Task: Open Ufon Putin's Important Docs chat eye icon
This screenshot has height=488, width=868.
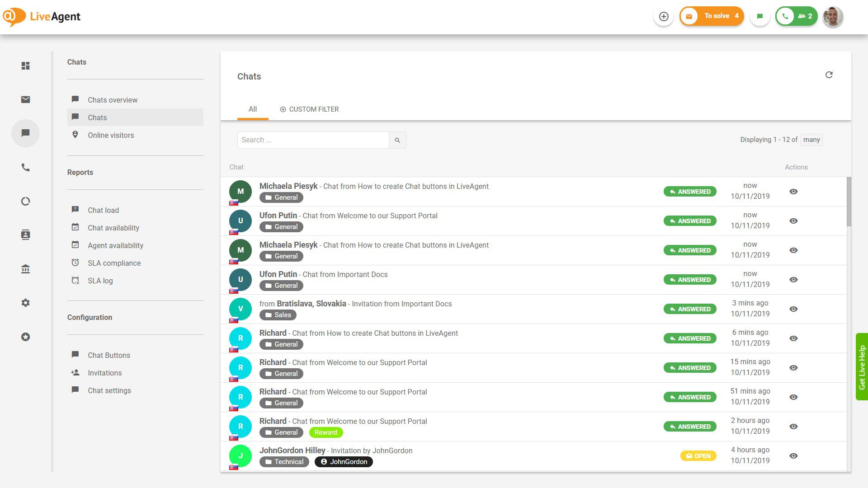Action: tap(794, 279)
